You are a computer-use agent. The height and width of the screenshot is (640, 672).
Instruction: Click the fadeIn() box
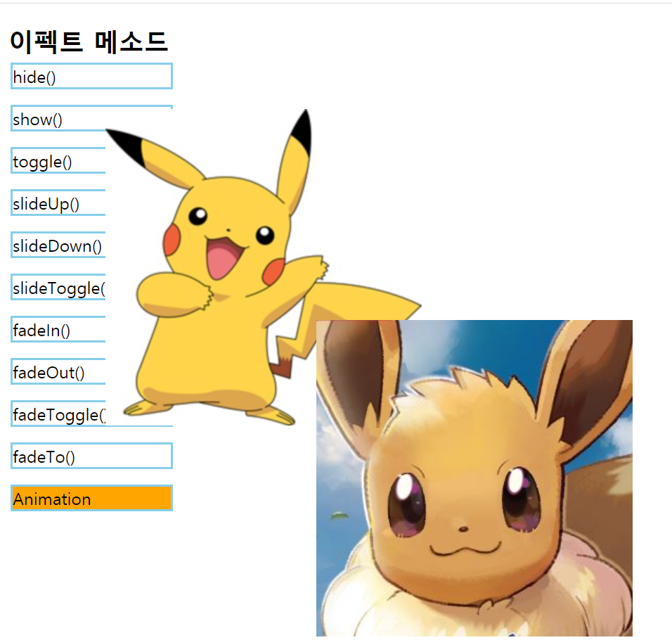tap(58, 329)
